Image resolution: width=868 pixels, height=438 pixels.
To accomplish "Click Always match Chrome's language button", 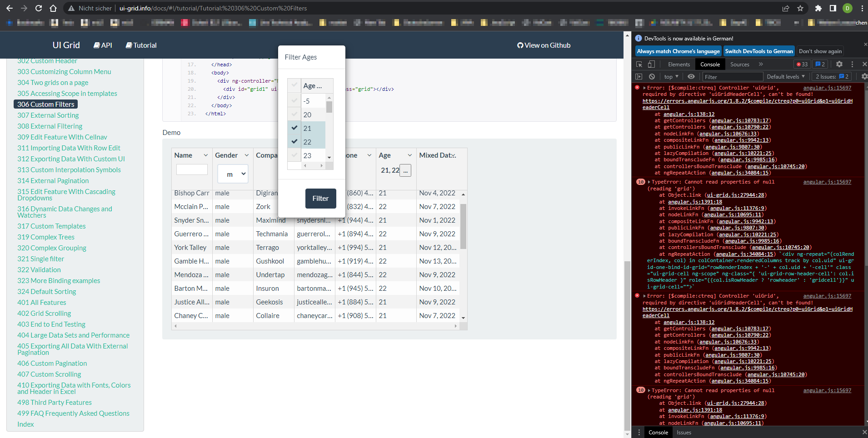I will coord(678,51).
